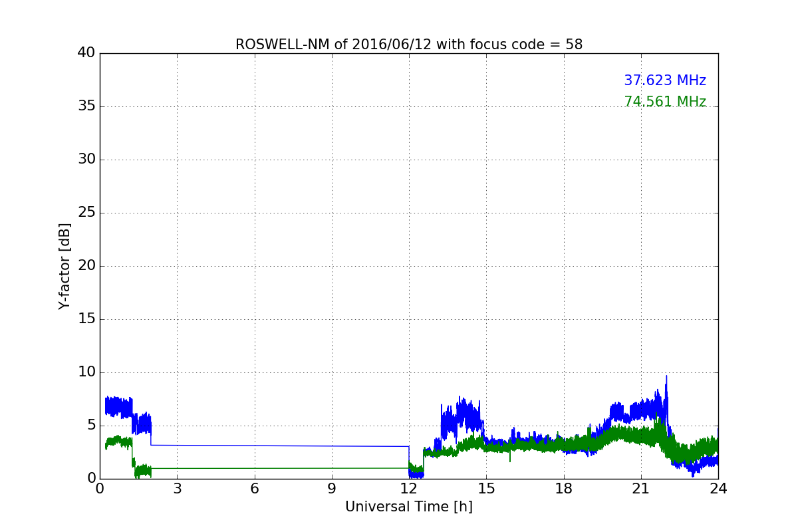798x532 pixels.
Task: Click y-axis tick label 40
Action: 86,53
